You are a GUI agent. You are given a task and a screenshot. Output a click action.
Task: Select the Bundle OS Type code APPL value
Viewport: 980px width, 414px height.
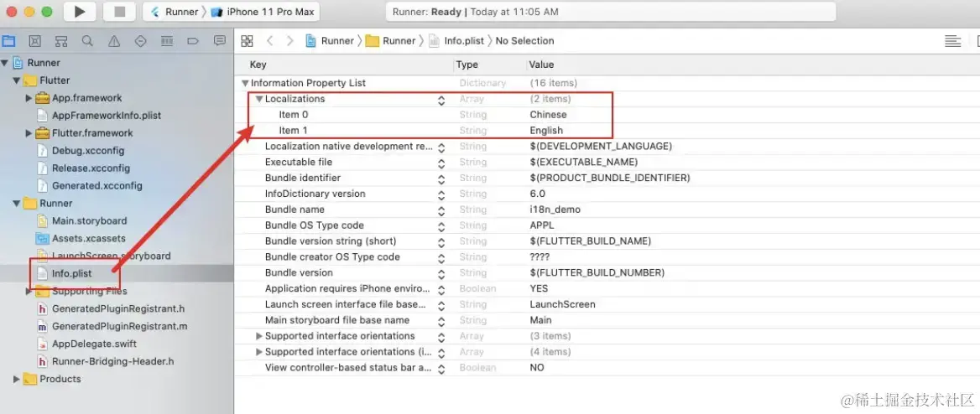pos(542,225)
